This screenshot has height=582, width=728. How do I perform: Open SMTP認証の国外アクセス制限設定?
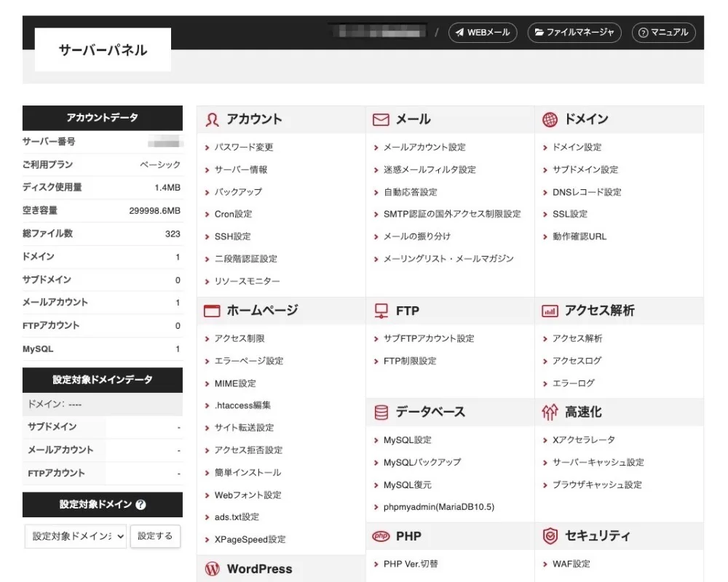[x=452, y=214]
